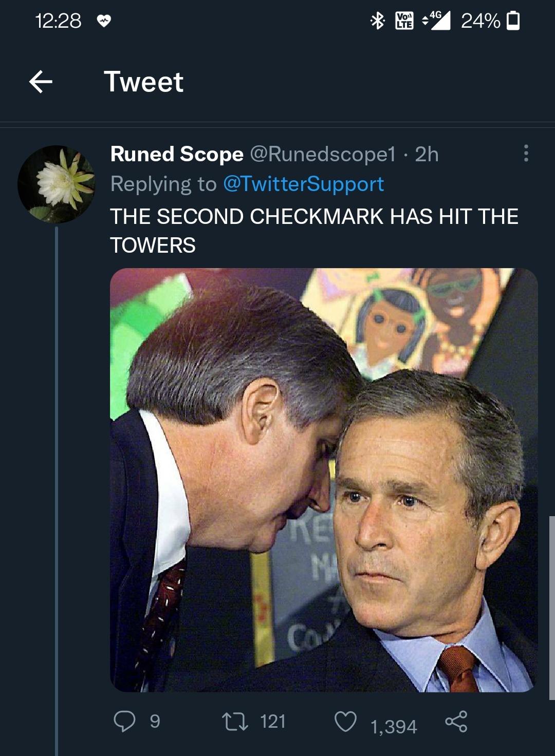The height and width of the screenshot is (756, 555).
Task: Tap the heart notification icon in status bar
Action: point(104,21)
